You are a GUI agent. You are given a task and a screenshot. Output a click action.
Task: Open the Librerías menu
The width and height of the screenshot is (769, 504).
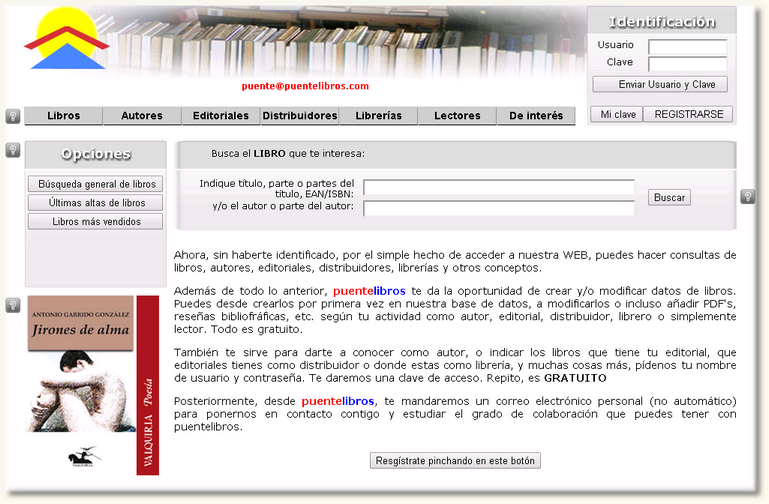tap(379, 116)
